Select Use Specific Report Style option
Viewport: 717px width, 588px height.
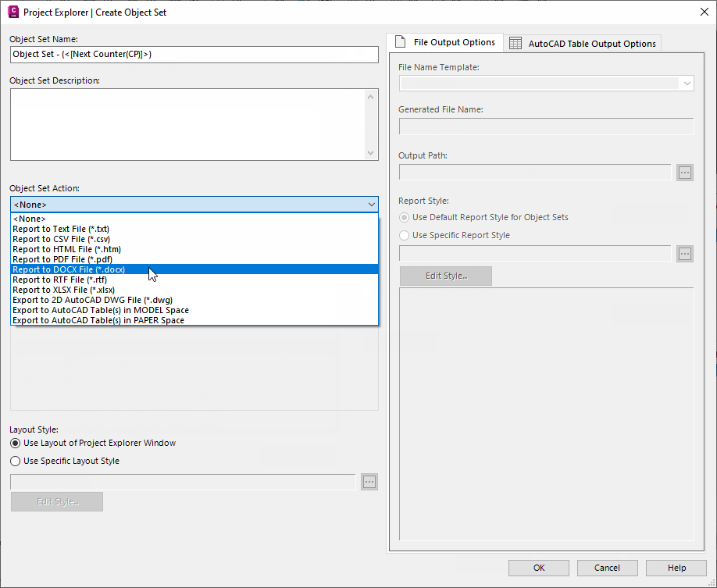point(404,235)
